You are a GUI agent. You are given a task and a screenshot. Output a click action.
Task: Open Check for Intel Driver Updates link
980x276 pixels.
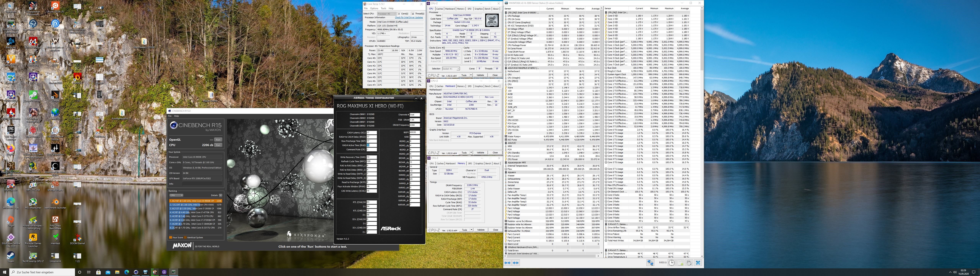(409, 17)
